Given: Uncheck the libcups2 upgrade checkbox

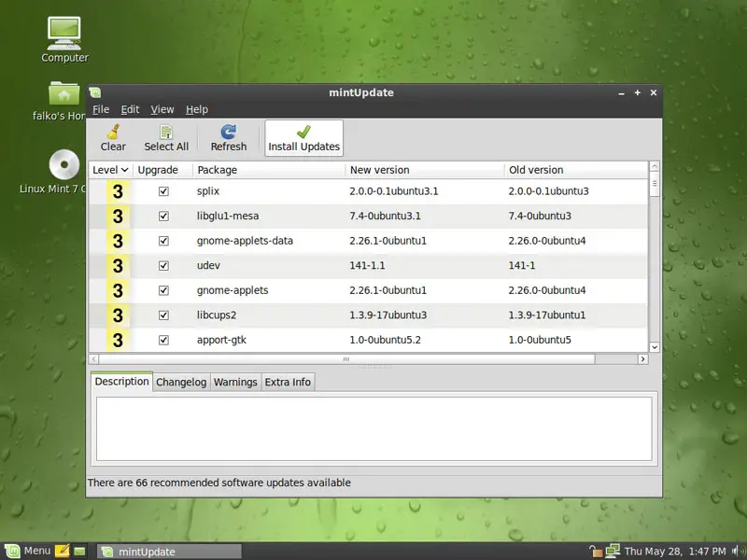Looking at the screenshot, I should coord(163,315).
